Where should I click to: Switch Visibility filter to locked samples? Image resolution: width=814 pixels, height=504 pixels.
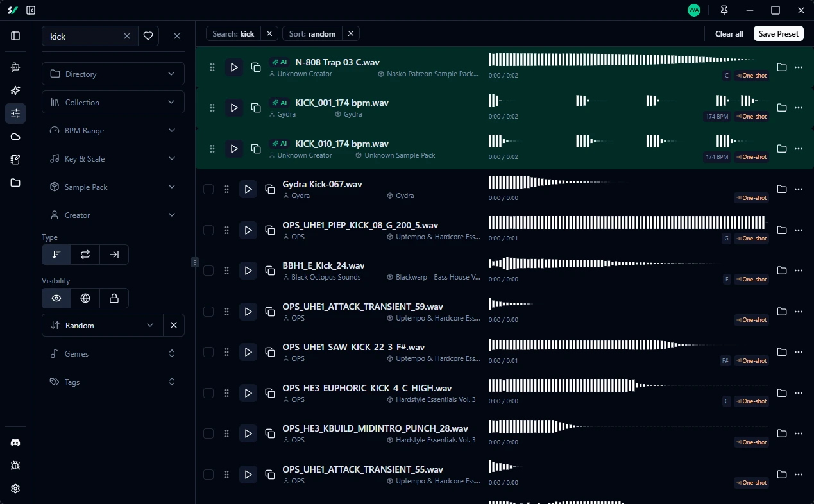(114, 298)
